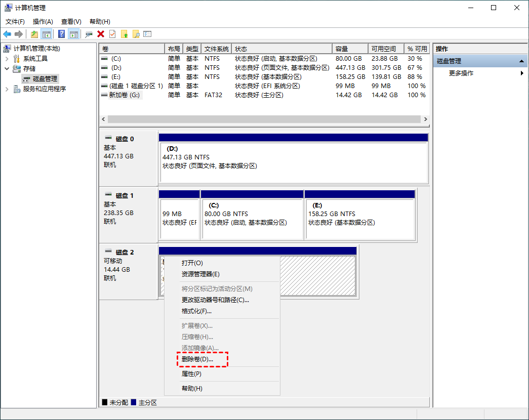
Task: Click the checklist settings toolbar icon
Action: [147, 34]
